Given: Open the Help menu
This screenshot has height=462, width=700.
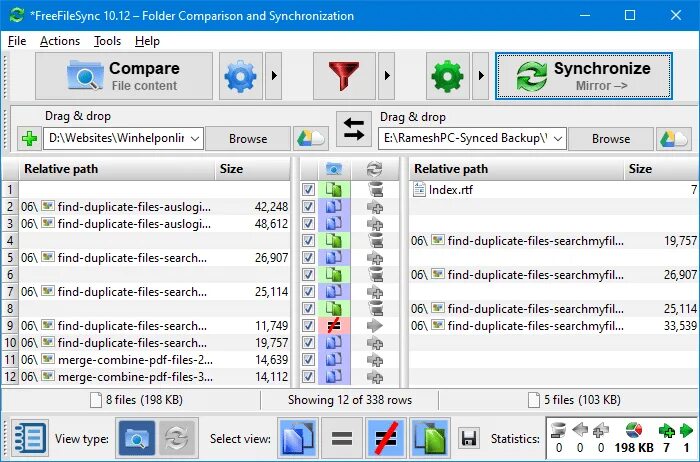Looking at the screenshot, I should (x=147, y=41).
